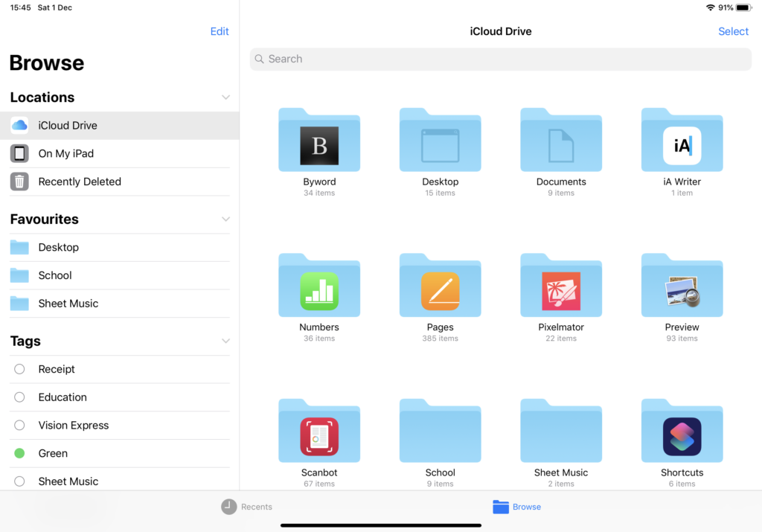Open the Preview folder
Viewport: 762px width, 532px height.
(x=682, y=285)
